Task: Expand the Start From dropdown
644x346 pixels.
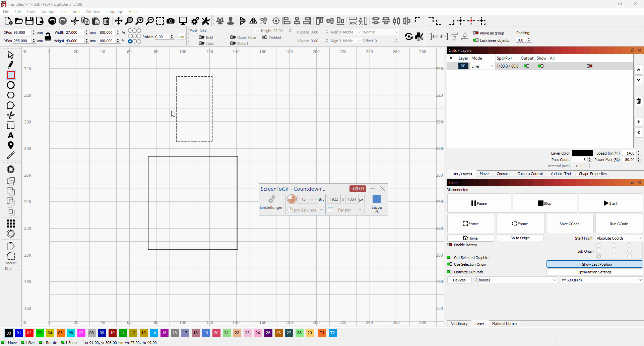Action: 619,238
